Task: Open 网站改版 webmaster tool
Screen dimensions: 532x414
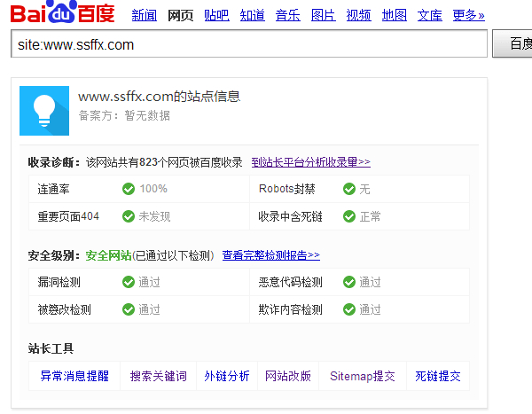Action: 288,376
